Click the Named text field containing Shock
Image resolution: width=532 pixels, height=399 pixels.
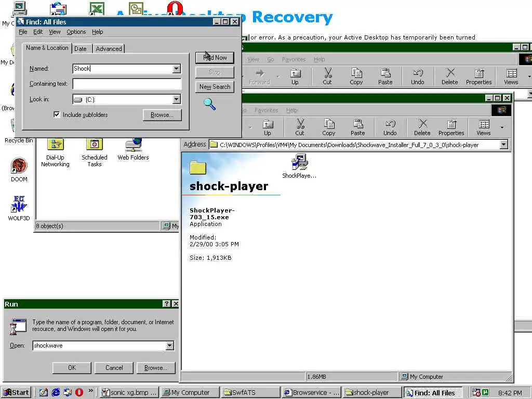(123, 69)
